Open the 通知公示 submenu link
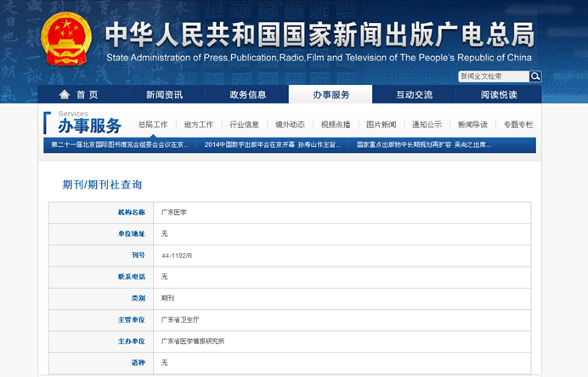Screen dimensions: 588x377 427,125
